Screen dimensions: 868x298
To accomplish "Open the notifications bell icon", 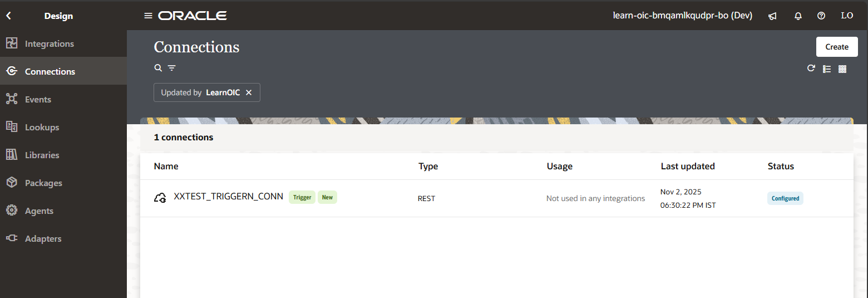I will 798,16.
